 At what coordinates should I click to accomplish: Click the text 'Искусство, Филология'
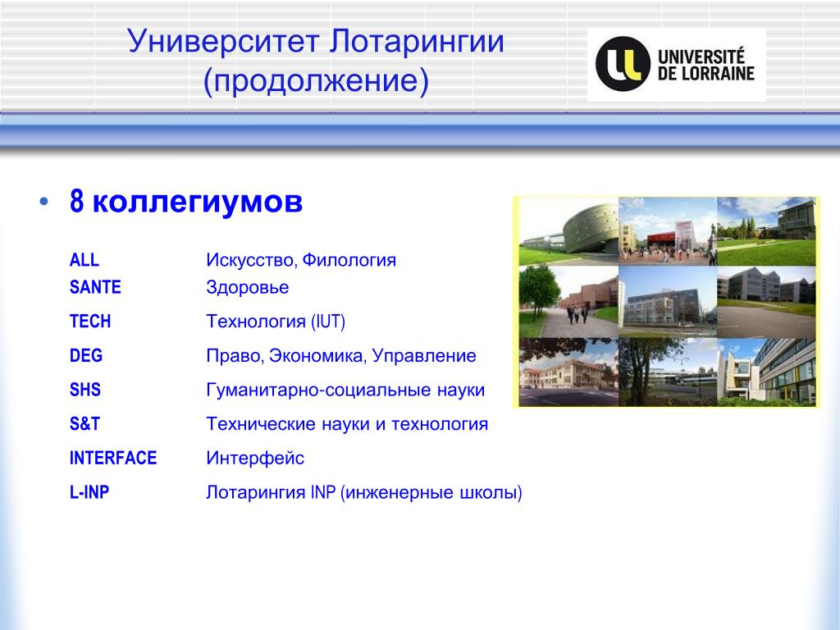(301, 260)
